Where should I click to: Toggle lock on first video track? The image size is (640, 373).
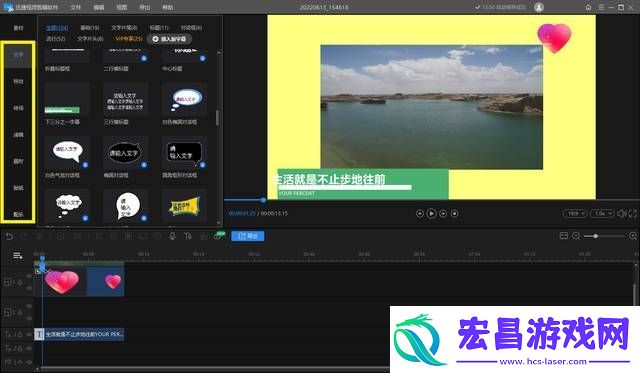20,282
